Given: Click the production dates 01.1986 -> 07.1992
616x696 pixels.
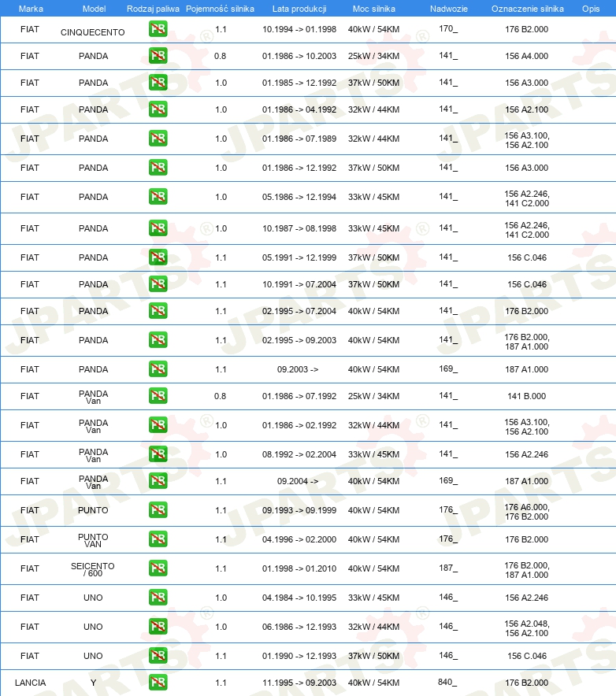Looking at the screenshot, I should 299,396.
